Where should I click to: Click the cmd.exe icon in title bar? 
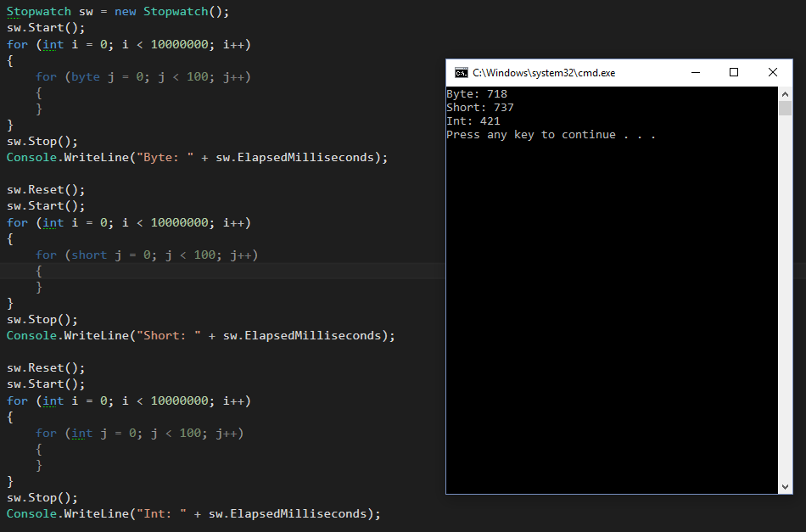pyautogui.click(x=461, y=73)
